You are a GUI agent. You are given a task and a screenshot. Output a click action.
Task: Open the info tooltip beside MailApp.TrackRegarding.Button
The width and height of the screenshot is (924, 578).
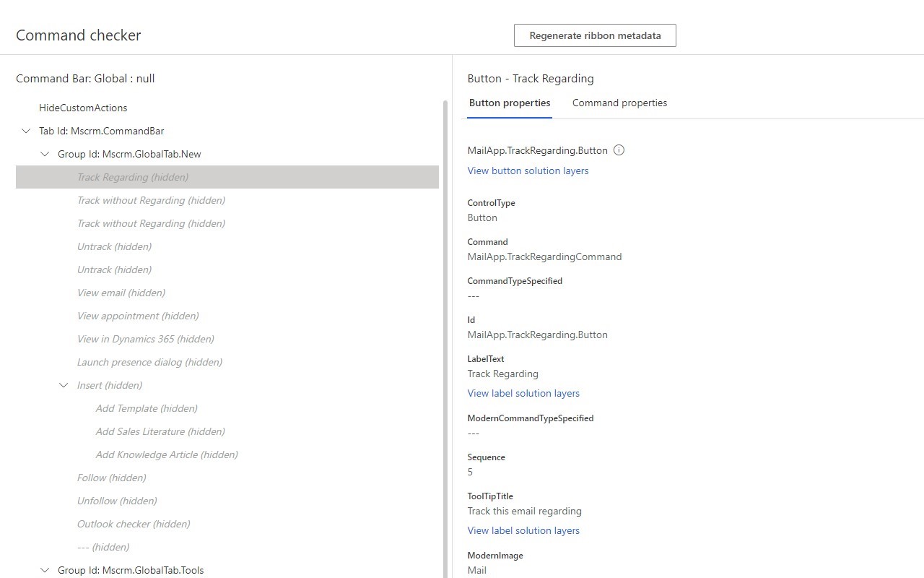coord(619,150)
